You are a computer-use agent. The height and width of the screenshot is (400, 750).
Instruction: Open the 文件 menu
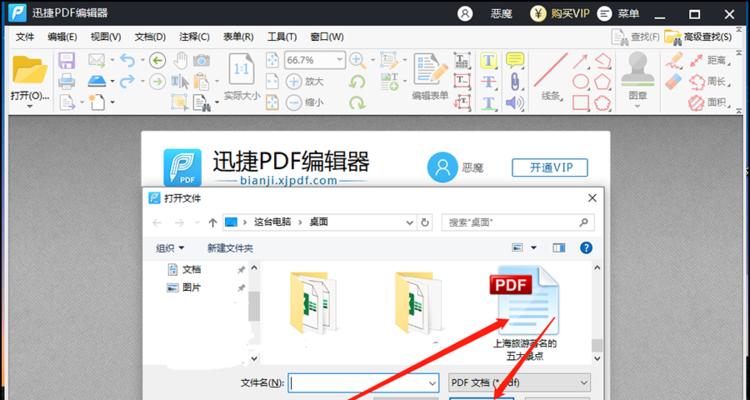(x=25, y=37)
